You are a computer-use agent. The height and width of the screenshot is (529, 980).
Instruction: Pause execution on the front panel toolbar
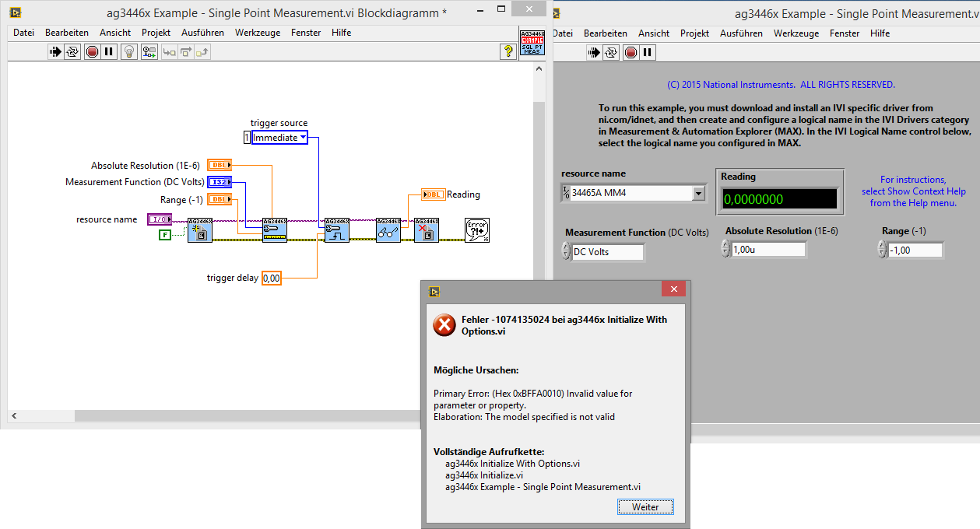pyautogui.click(x=648, y=53)
